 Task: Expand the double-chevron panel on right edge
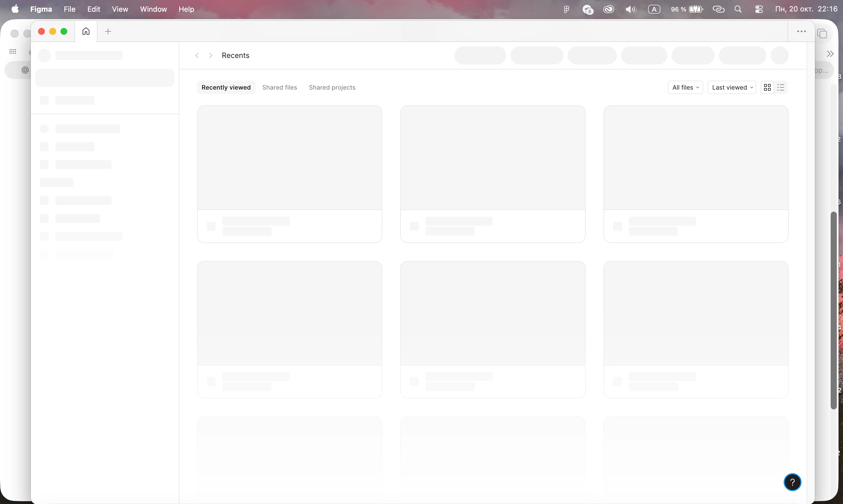(830, 54)
